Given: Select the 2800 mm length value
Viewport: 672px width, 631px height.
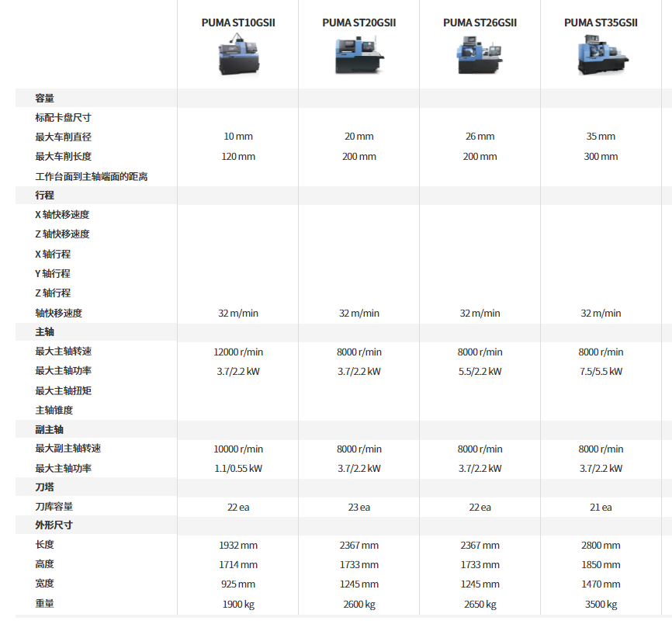Looking at the screenshot, I should 601,546.
